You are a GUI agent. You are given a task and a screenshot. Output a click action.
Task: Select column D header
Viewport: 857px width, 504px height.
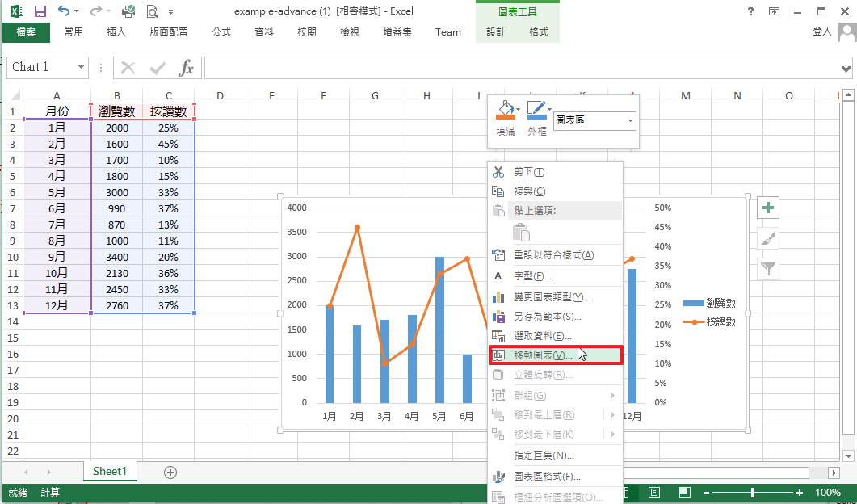(x=220, y=96)
